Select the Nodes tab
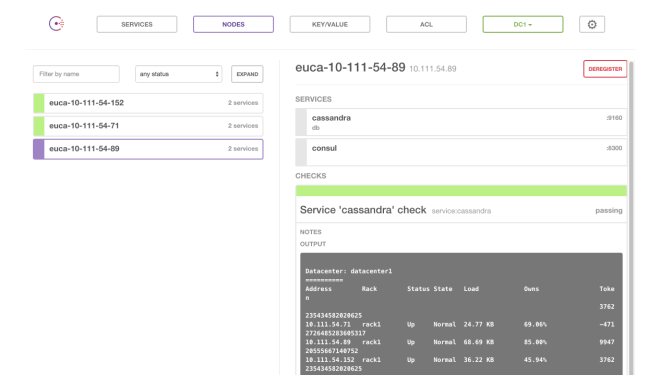Screen dimensions: 660x375 point(233,24)
